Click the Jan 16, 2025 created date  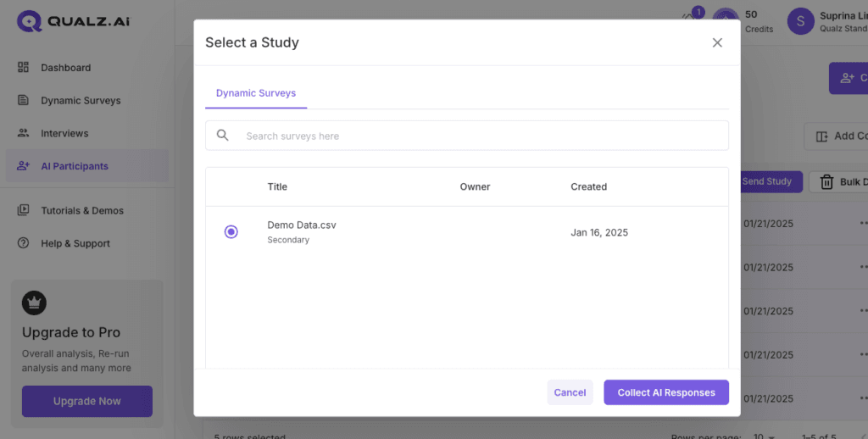599,232
